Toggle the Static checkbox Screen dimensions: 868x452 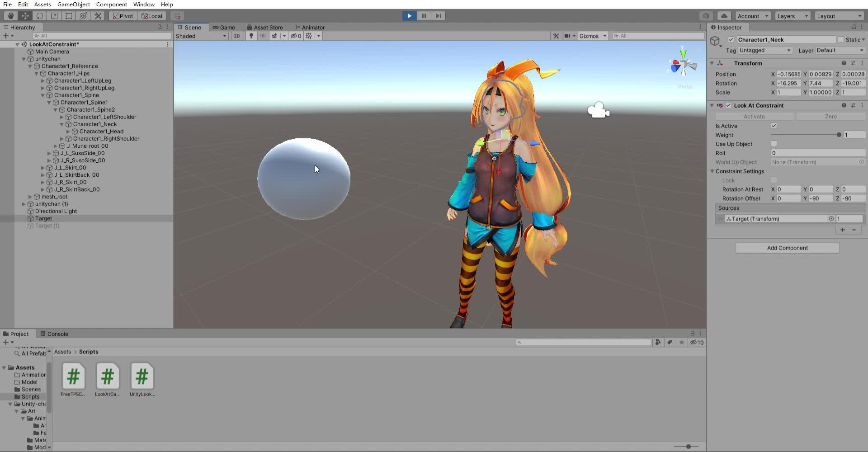[841, 40]
